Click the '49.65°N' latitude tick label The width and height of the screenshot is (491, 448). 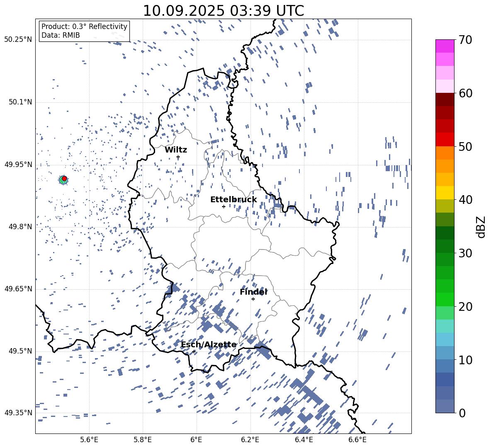point(18,289)
